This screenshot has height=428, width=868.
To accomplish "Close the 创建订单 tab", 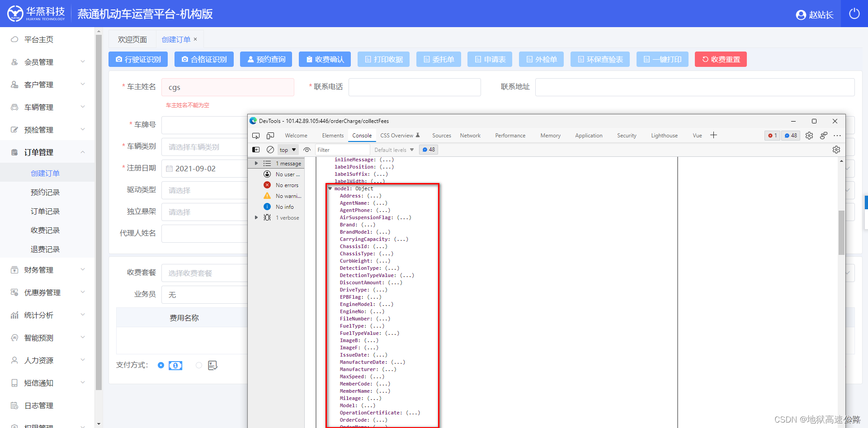I will click(x=195, y=39).
